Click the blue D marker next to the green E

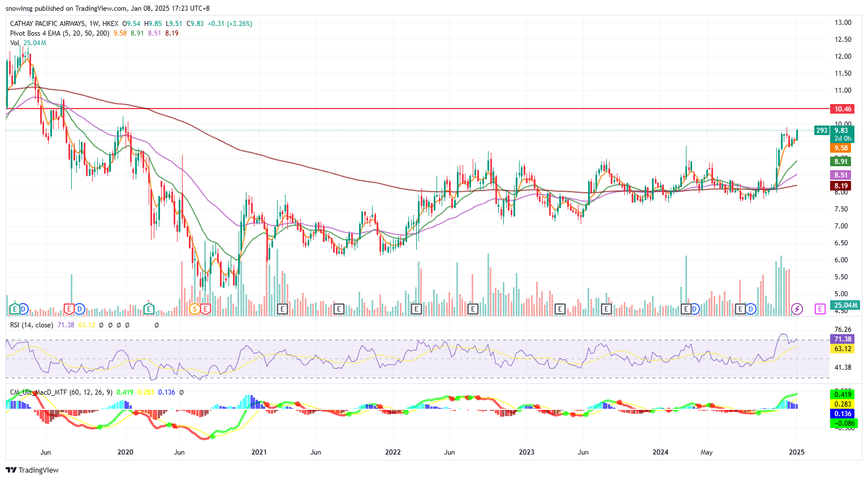[x=23, y=309]
